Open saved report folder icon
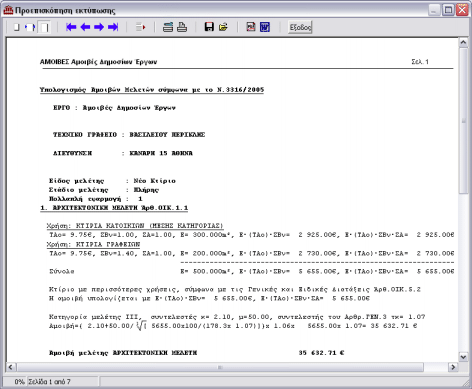The image size is (472, 389). [x=223, y=27]
